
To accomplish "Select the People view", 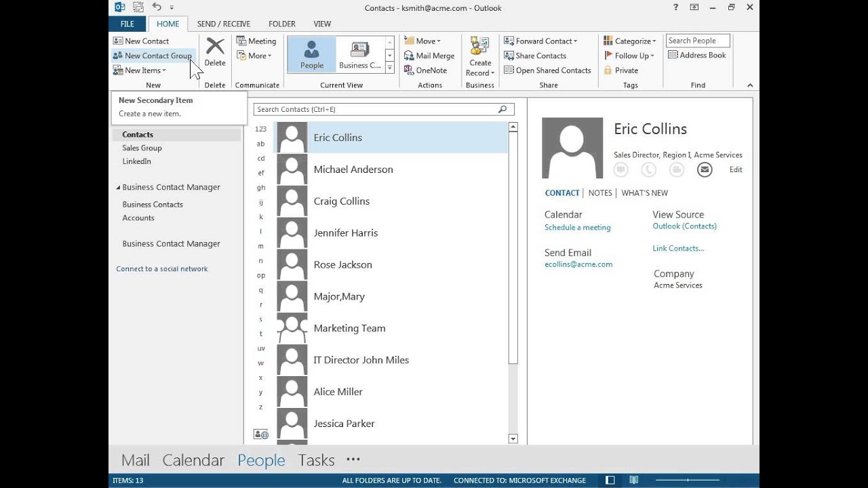I will 312,55.
